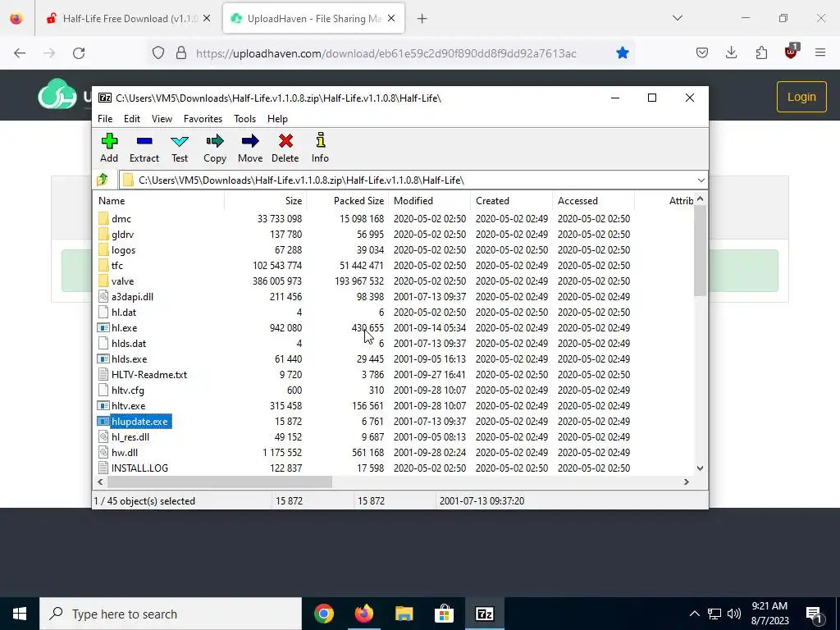Open the File menu in 7-Zip
The image size is (840, 630).
[105, 119]
